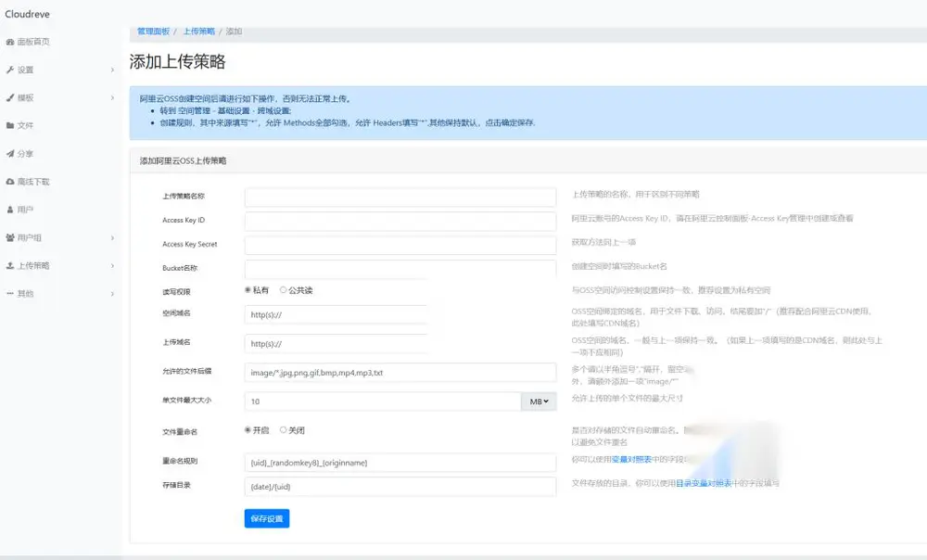Click the 保存设置 button
The height and width of the screenshot is (560, 927).
(267, 518)
